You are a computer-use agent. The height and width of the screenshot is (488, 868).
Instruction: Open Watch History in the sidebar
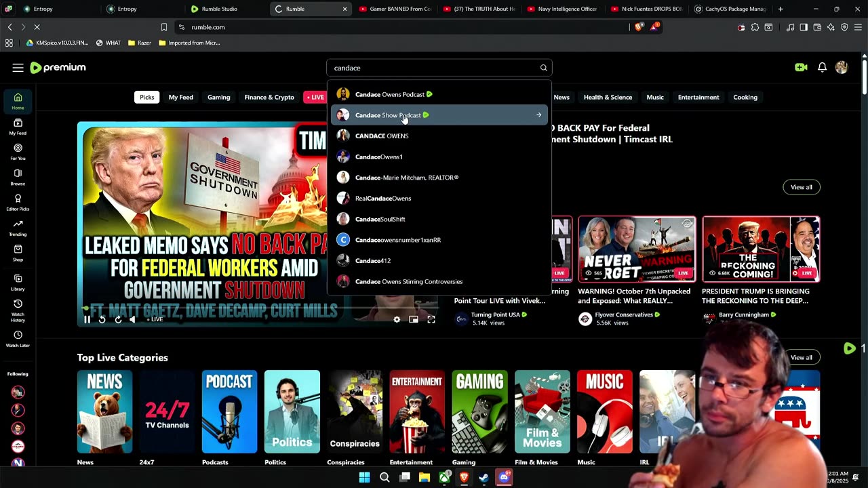(18, 310)
